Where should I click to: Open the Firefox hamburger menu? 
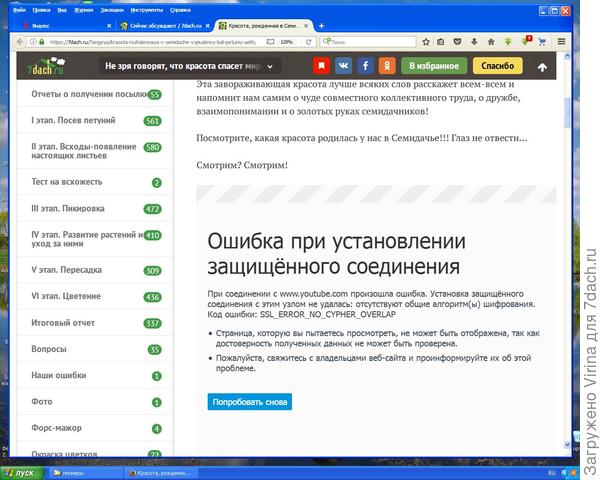(561, 41)
